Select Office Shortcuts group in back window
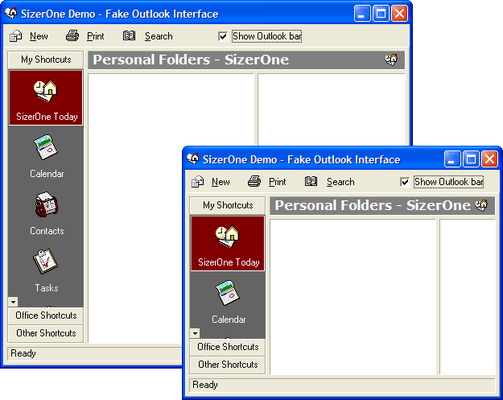 click(46, 315)
